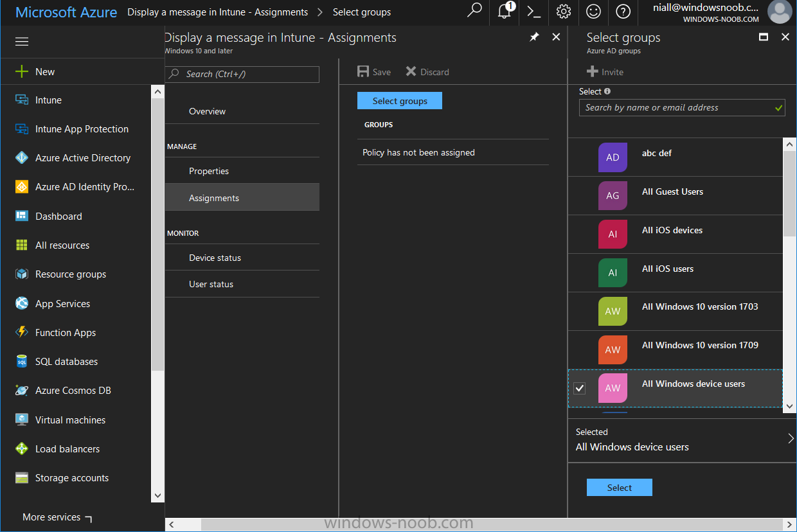Image resolution: width=797 pixels, height=532 pixels.
Task: Open Storage accounts icon
Action: click(x=22, y=478)
